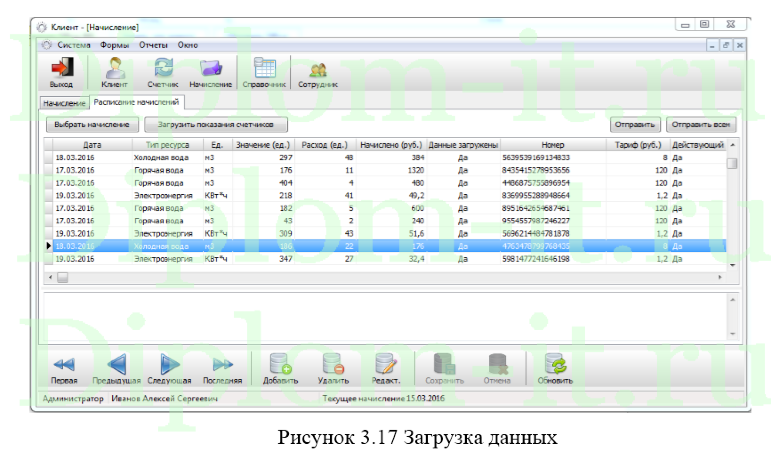Click the Редакт. edit icon
Viewport: 771px width, 460px height.
(x=386, y=367)
